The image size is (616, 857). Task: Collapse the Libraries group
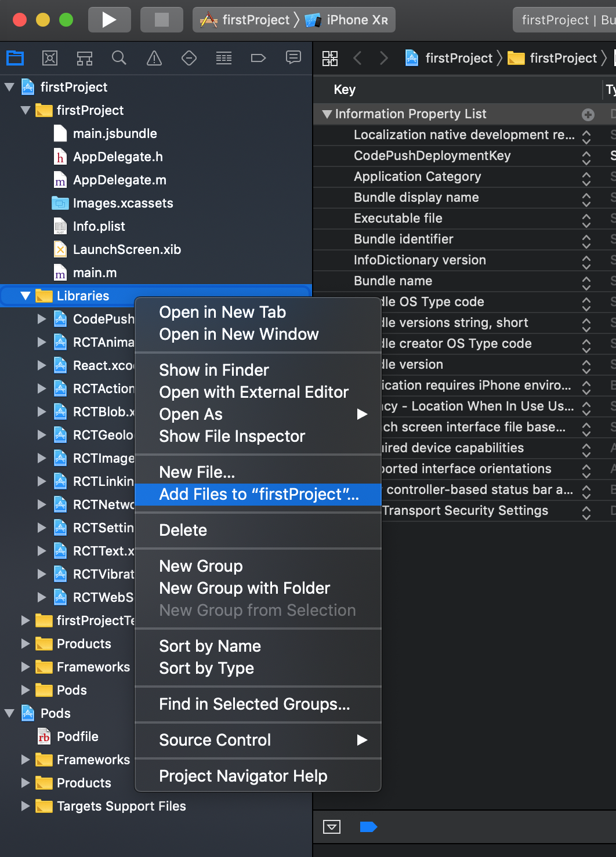click(x=26, y=296)
